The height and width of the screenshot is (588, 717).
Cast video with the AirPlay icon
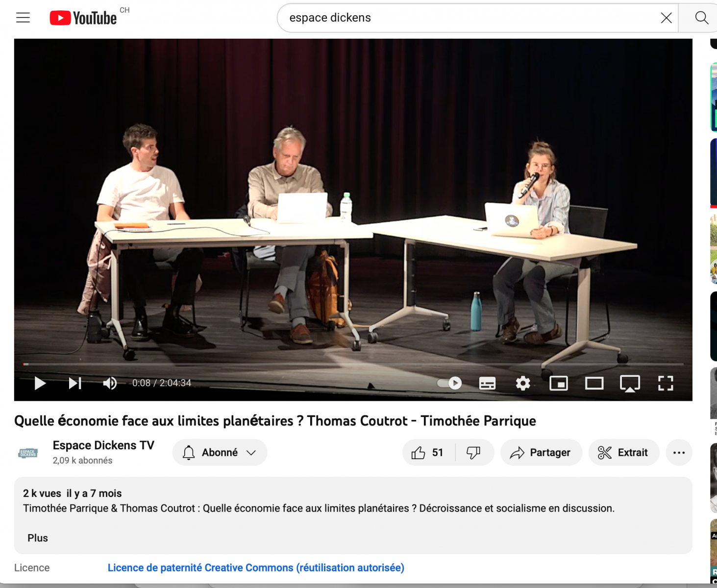[630, 383]
